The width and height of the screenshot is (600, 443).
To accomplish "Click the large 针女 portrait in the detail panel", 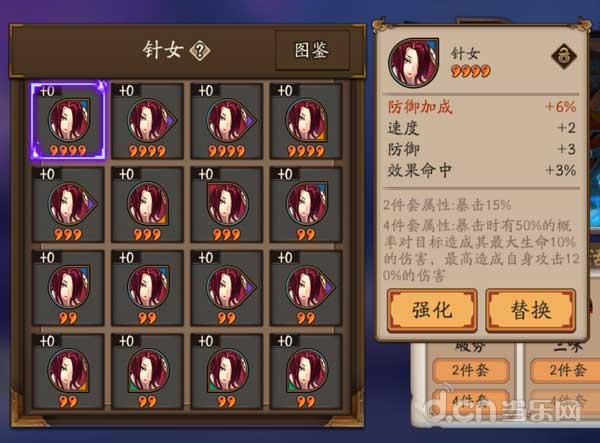I will [413, 62].
